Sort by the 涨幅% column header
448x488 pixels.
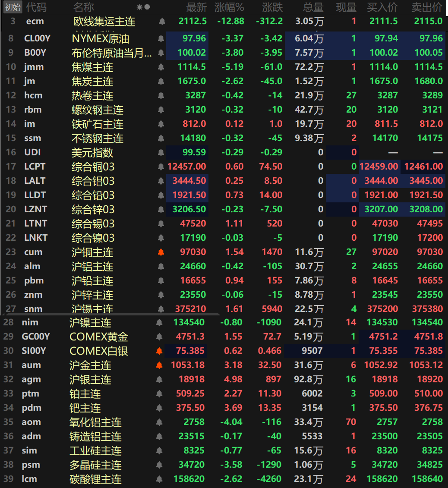pos(229,7)
